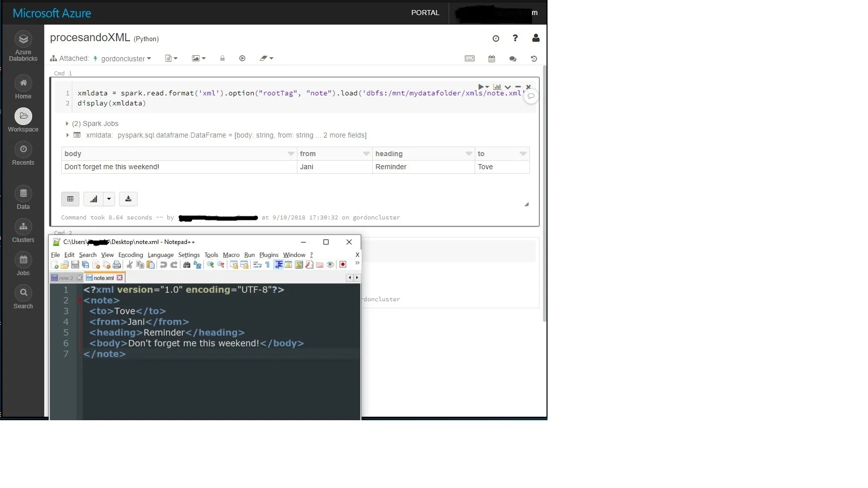Click the Undo icon in Notepad++ toolbar
The width and height of the screenshot is (868, 488).
pos(163,265)
